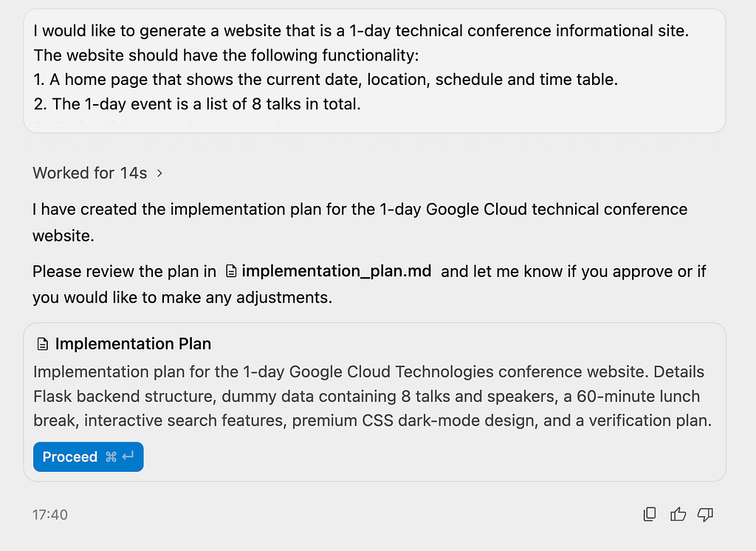Click the line '1. A home page that shows the current date'
756x551 pixels.
[326, 79]
